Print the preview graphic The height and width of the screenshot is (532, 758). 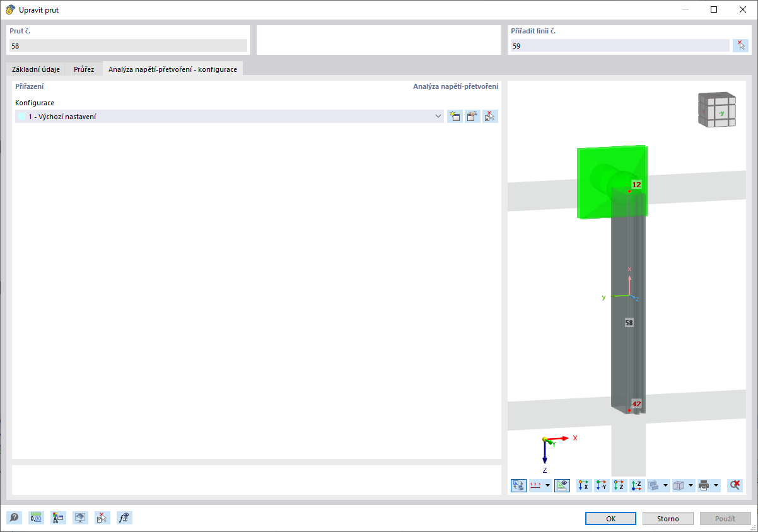(x=704, y=485)
